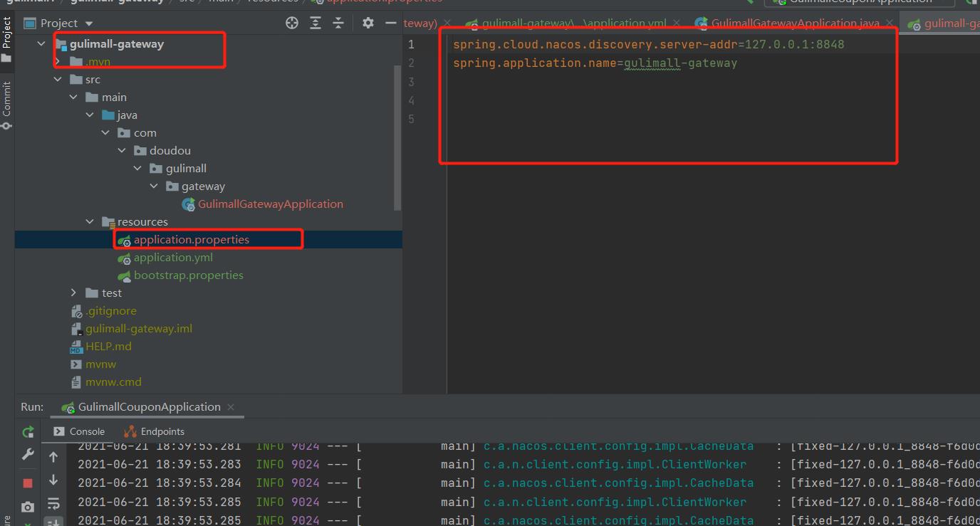
Task: Click the Spring icon of application.yml in tree
Action: (x=125, y=258)
